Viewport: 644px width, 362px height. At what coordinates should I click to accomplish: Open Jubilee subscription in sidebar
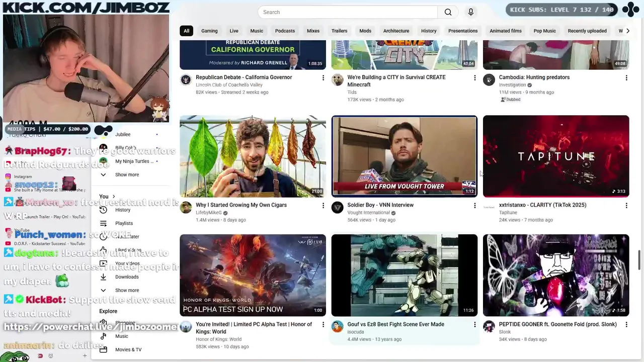coord(123,135)
